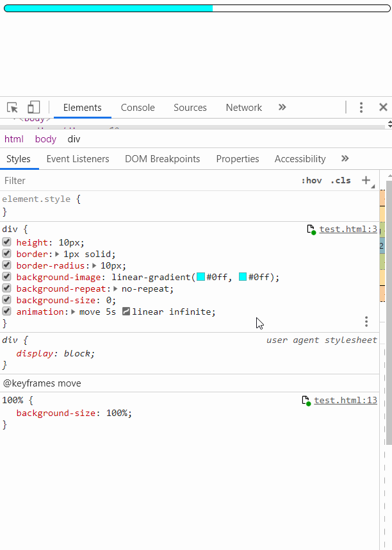Show more Styles sidebar tabs chevron
The height and width of the screenshot is (550, 392).
(345, 159)
